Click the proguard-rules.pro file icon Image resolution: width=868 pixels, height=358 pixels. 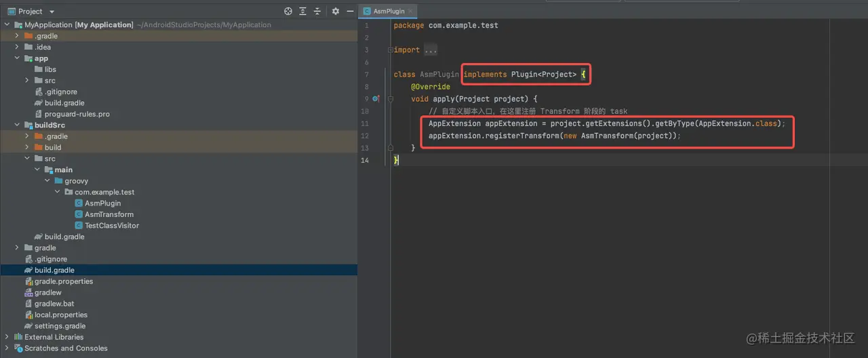tap(39, 114)
